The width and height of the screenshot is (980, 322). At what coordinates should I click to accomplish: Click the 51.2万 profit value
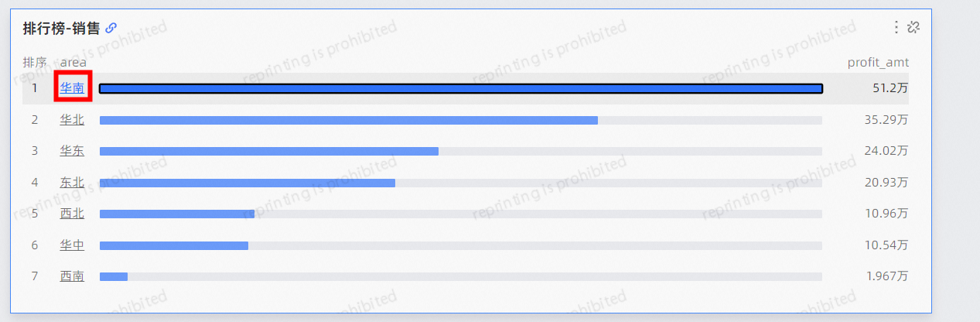(x=890, y=88)
